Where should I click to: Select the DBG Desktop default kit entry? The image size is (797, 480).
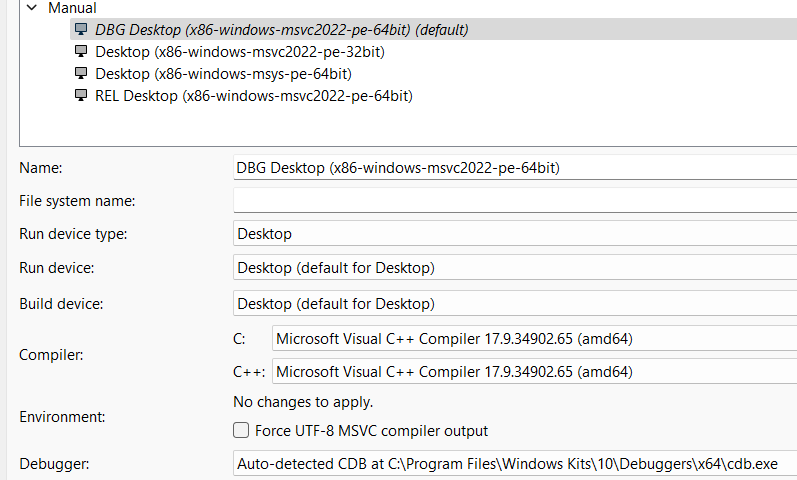(x=281, y=30)
